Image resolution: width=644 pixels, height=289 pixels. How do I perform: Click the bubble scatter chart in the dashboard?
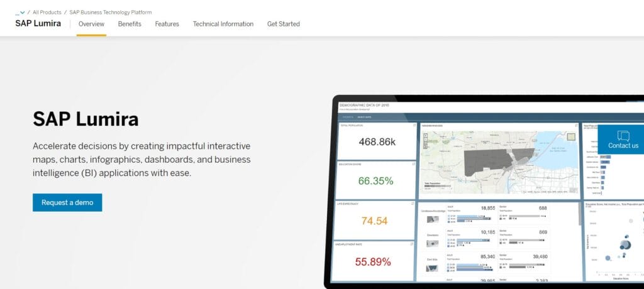tap(615, 243)
